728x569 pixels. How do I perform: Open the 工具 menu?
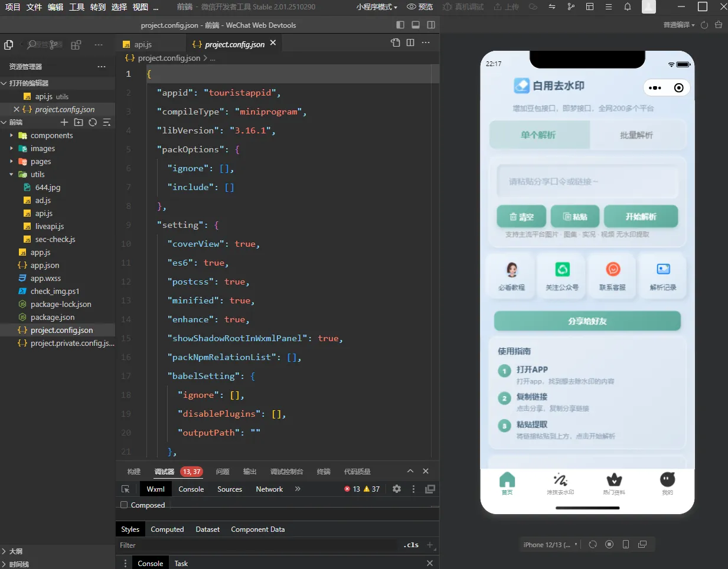pos(77,7)
